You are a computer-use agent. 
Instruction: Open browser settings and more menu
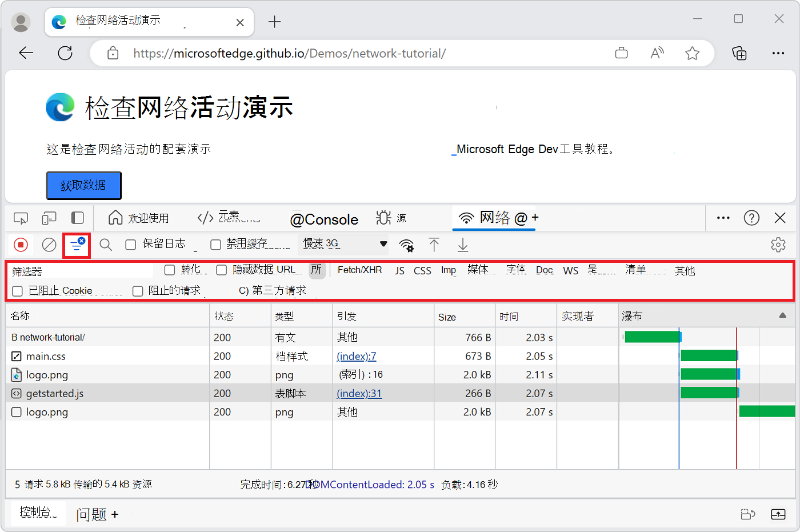(778, 53)
